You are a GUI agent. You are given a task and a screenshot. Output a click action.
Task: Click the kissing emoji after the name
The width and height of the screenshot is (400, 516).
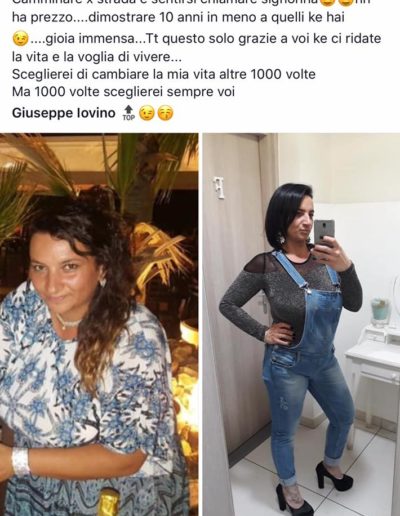tap(165, 114)
